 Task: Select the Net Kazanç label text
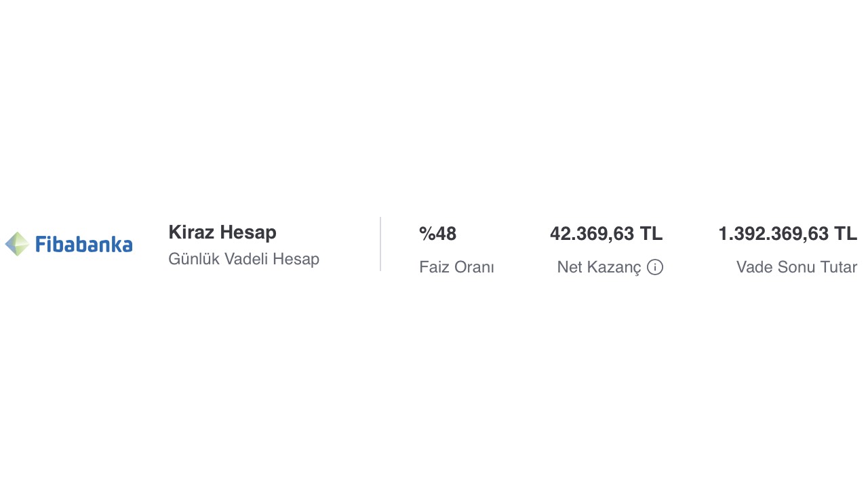coord(599,267)
